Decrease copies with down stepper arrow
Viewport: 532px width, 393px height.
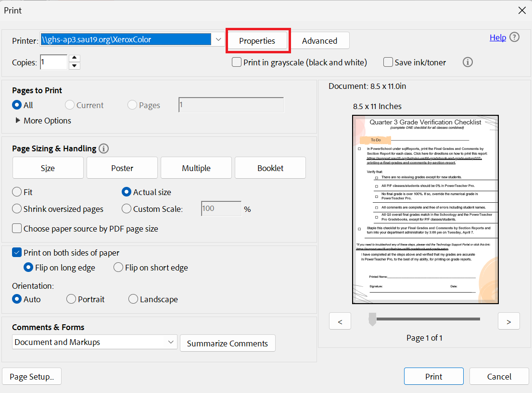[74, 66]
